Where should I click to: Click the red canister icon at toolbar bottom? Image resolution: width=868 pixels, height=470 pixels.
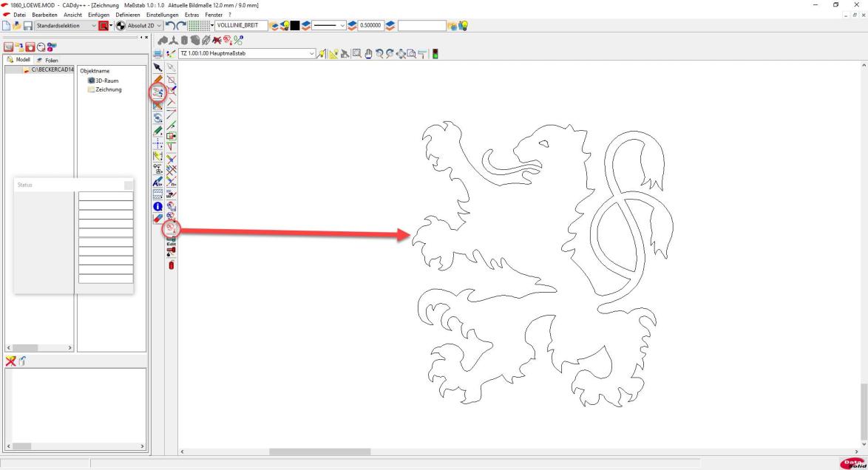pyautogui.click(x=171, y=265)
